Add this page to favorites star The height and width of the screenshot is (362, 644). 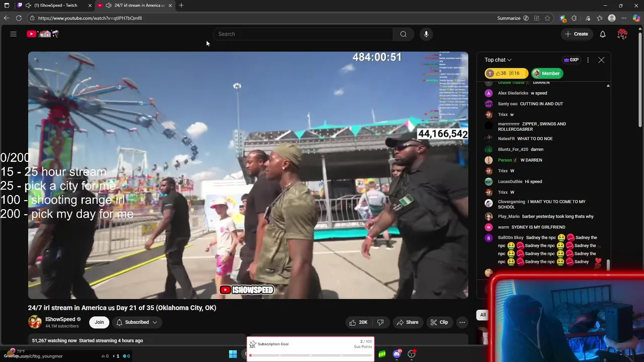tap(547, 18)
